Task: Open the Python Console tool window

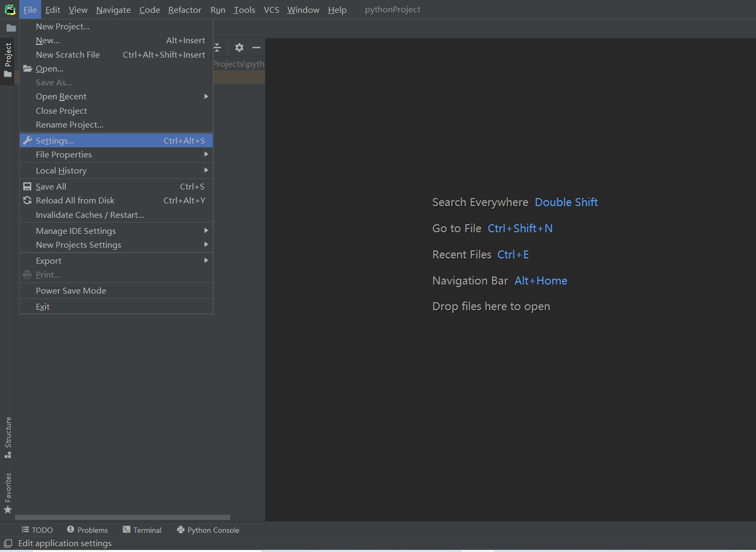Action: tap(208, 530)
